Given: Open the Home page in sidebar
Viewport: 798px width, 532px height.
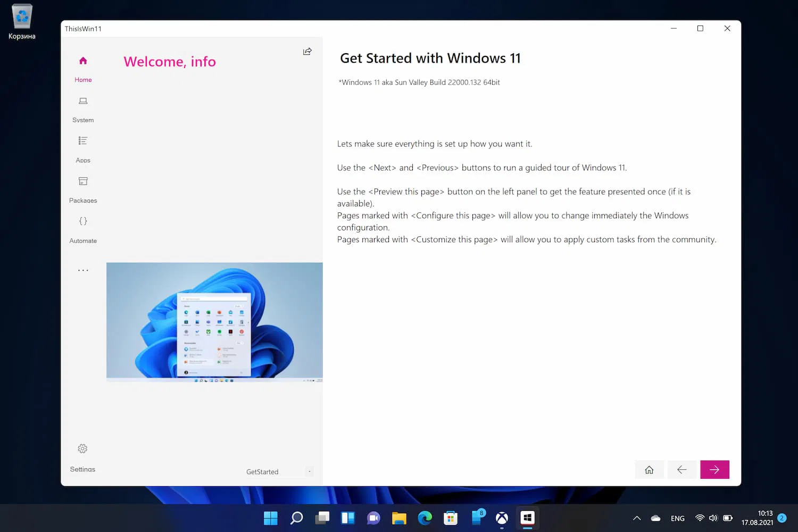Looking at the screenshot, I should coord(83,69).
